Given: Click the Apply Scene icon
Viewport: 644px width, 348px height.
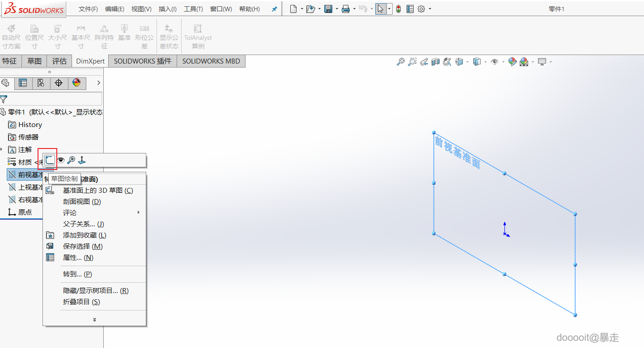Looking at the screenshot, I should coord(524,62).
